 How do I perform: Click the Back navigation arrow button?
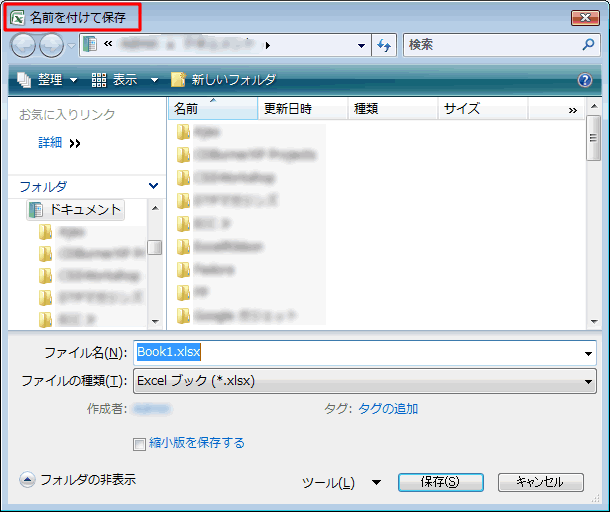tap(23, 46)
